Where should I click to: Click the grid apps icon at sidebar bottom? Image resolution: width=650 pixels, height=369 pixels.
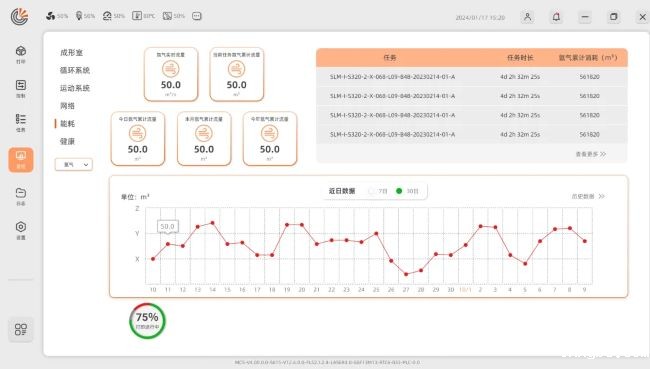(x=21, y=330)
